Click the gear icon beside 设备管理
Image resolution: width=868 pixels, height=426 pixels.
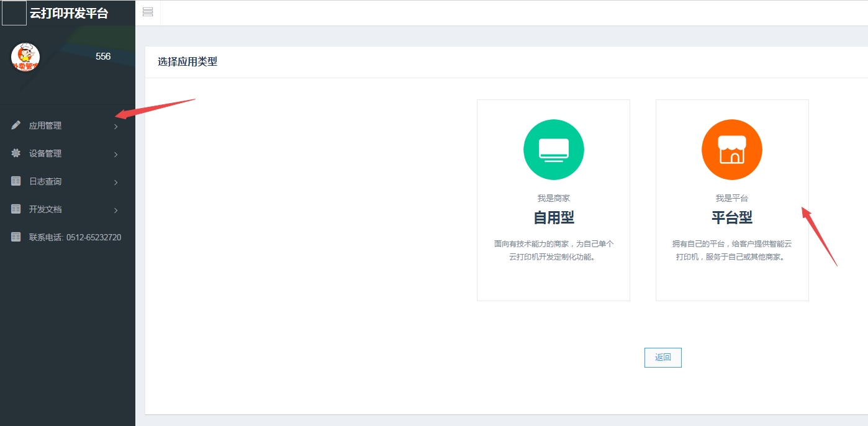(x=16, y=153)
